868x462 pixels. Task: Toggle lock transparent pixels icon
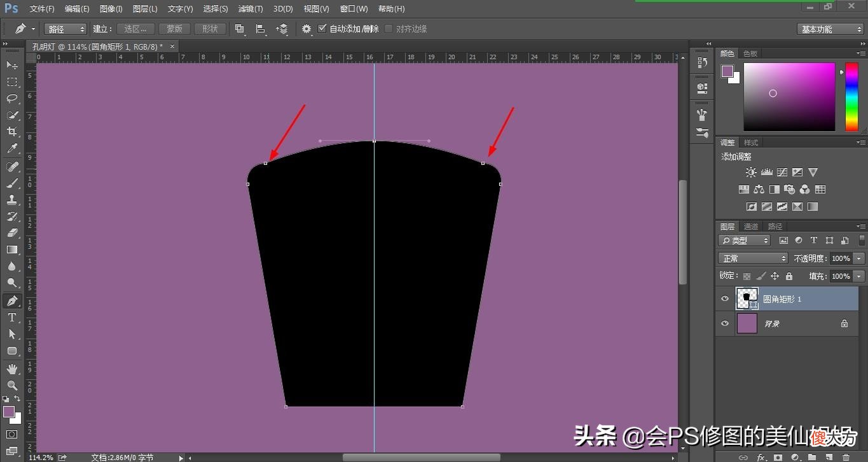point(747,276)
